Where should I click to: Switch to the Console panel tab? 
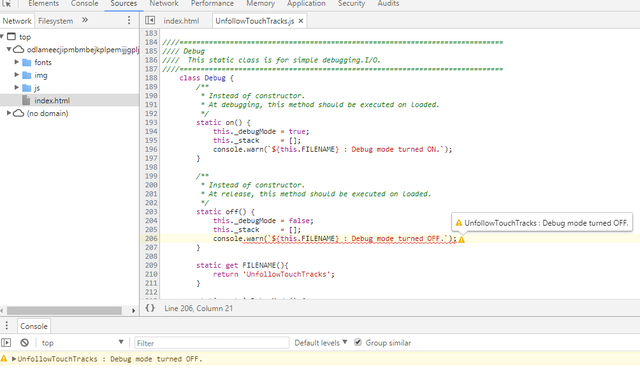point(84,4)
